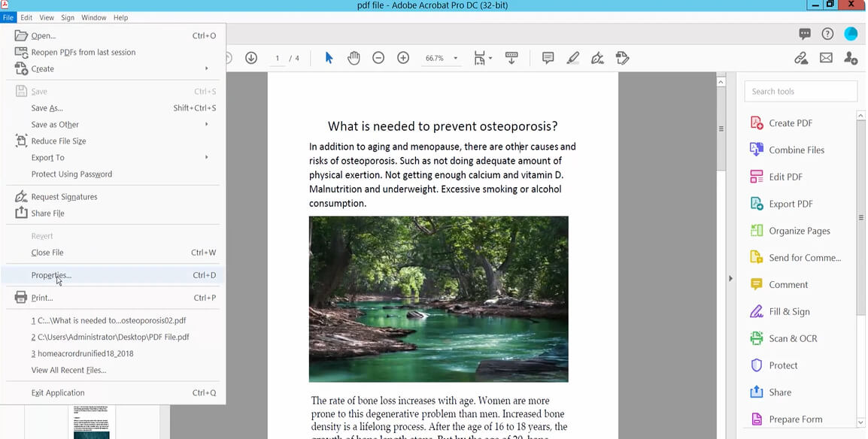
Task: Send file by email envelope icon
Action: pos(826,58)
